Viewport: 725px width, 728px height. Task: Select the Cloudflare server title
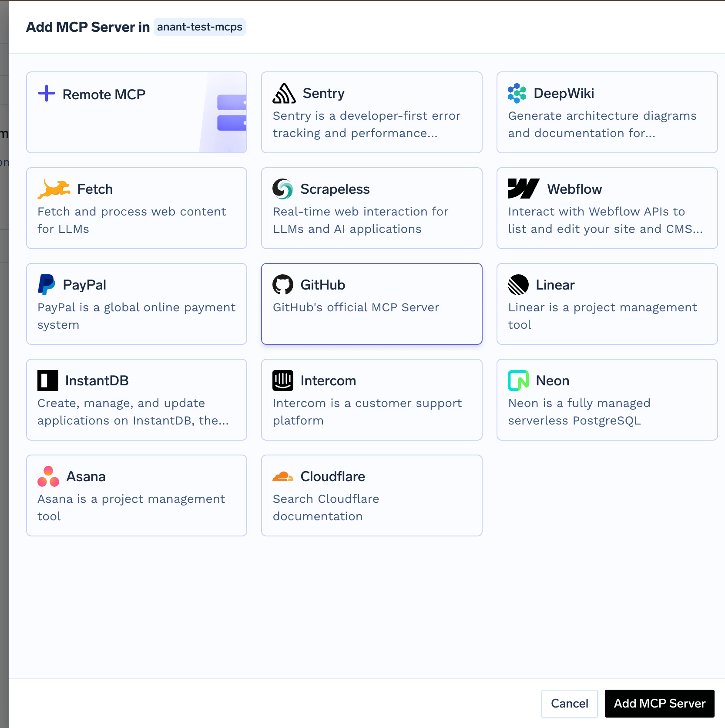(x=333, y=476)
